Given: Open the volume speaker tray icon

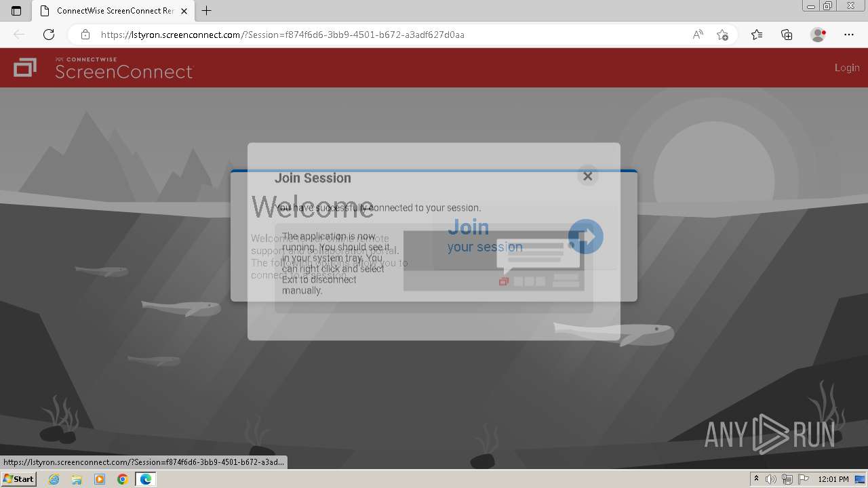Looking at the screenshot, I should point(771,479).
